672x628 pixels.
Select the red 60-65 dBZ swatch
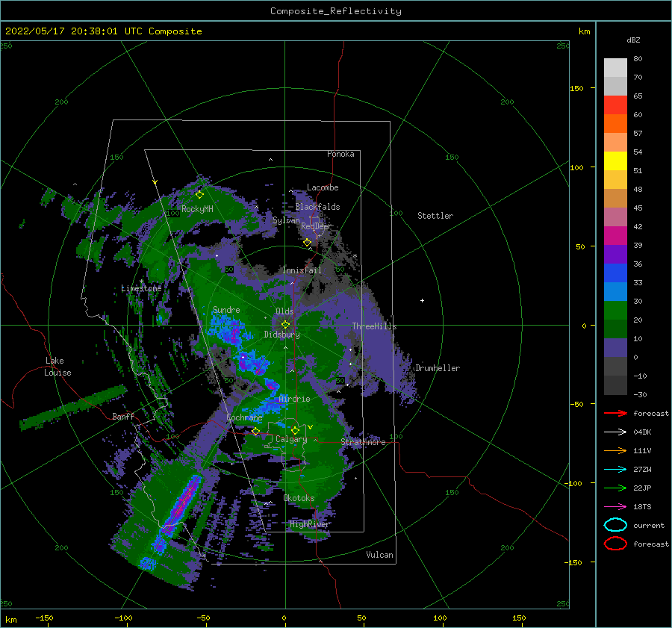point(615,105)
